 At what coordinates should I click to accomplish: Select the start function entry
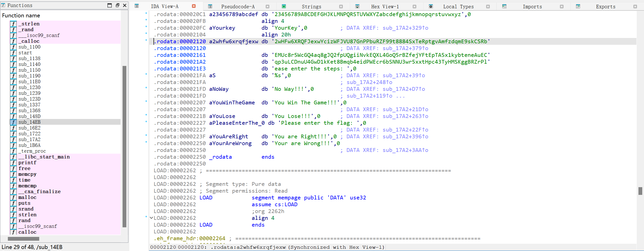(25, 53)
